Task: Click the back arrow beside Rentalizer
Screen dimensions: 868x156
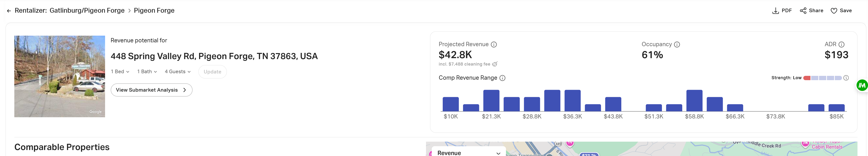Action: point(9,11)
